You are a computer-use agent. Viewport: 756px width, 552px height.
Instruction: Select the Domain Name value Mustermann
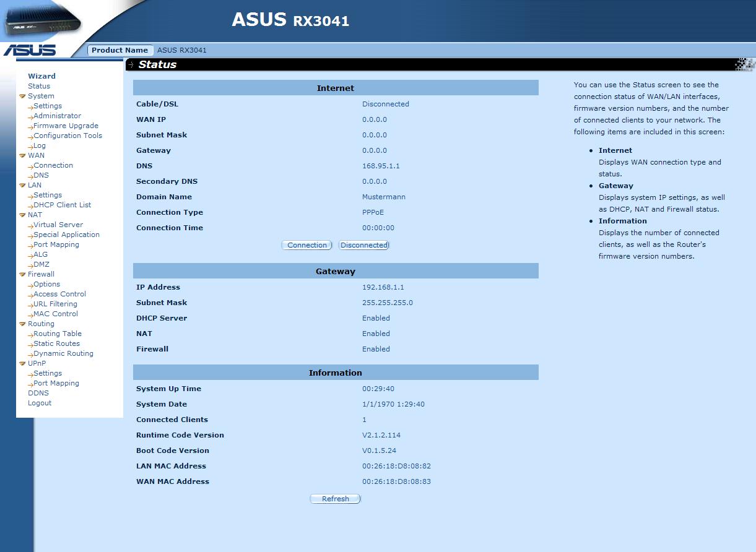[x=384, y=197]
